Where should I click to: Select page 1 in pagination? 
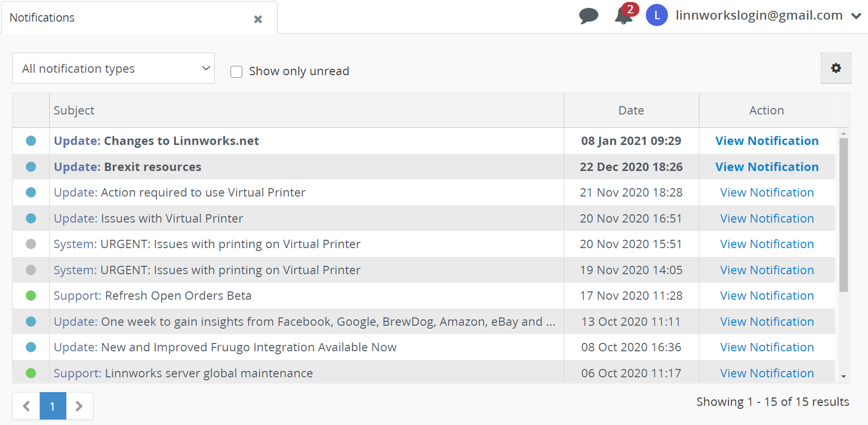(53, 406)
